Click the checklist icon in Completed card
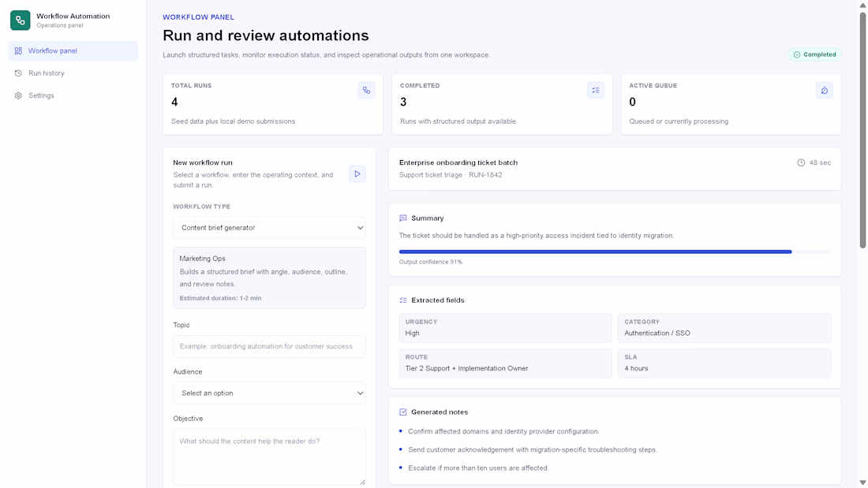The image size is (868, 488). coord(596,91)
